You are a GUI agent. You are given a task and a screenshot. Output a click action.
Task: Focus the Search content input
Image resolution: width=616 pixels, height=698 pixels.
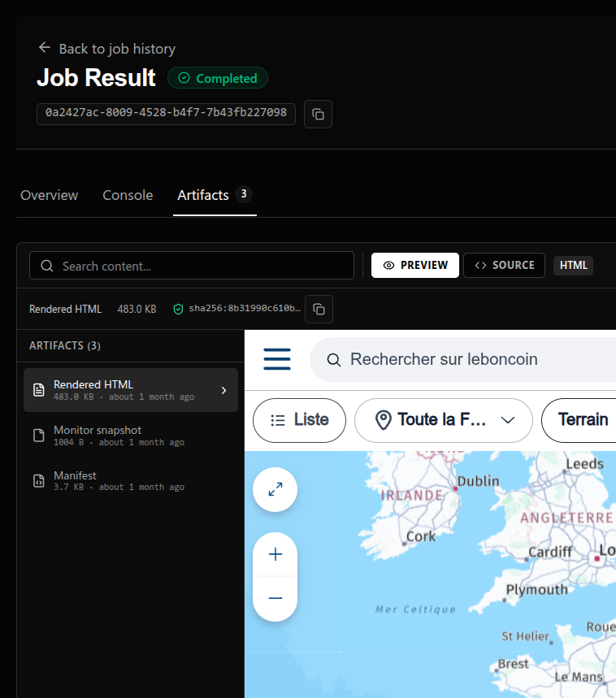pyautogui.click(x=192, y=266)
